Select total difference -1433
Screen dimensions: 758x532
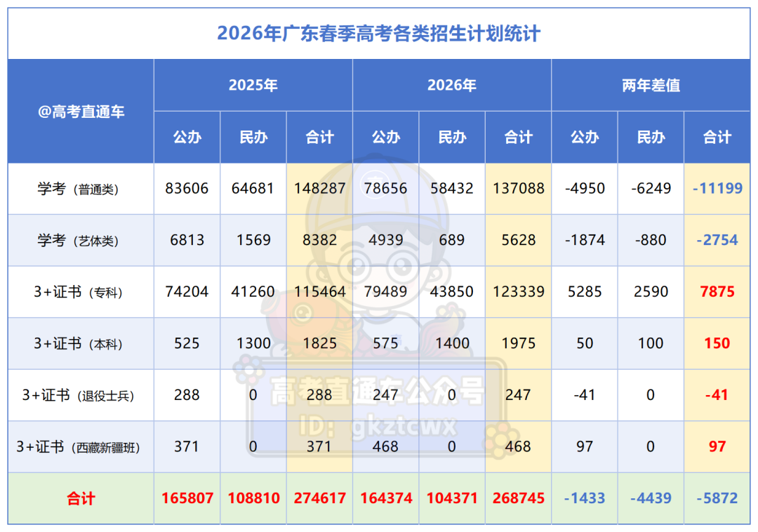tap(585, 498)
